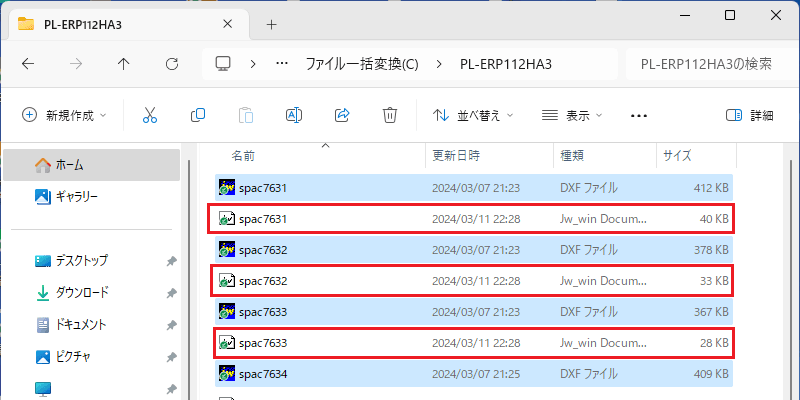Open the 表示 view dropdown

coord(572,115)
